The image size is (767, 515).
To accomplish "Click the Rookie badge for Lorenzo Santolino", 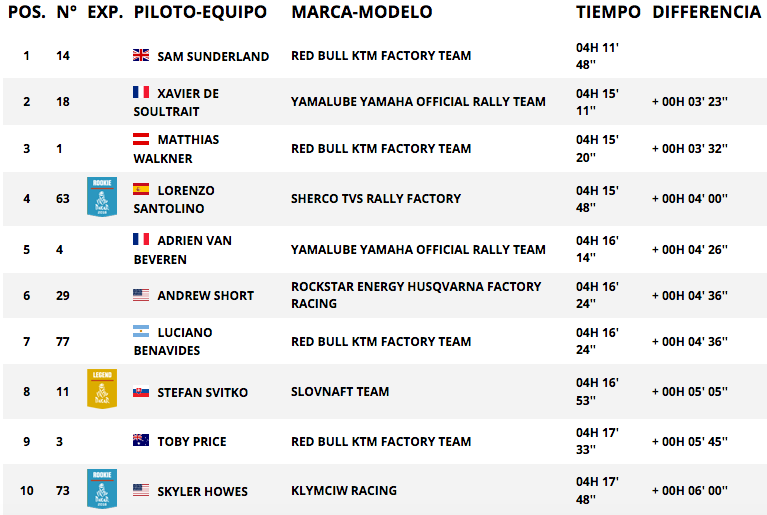I will point(102,197).
